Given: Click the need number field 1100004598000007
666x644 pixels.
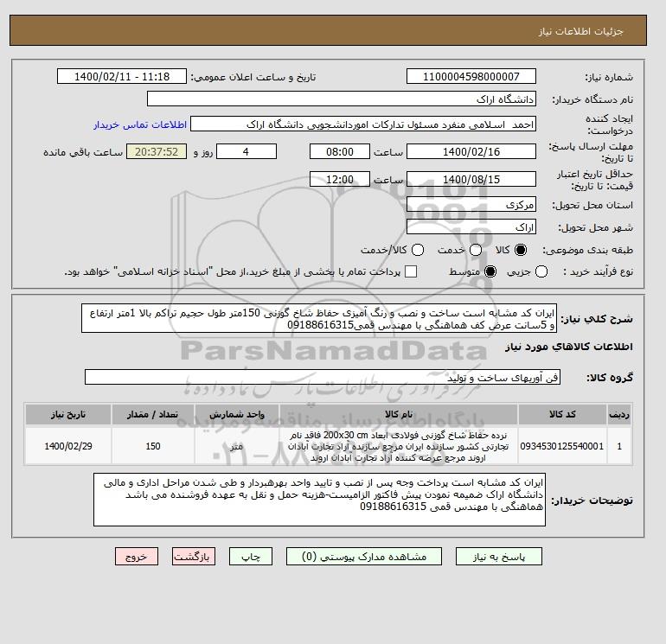Looking at the screenshot, I should (471, 76).
